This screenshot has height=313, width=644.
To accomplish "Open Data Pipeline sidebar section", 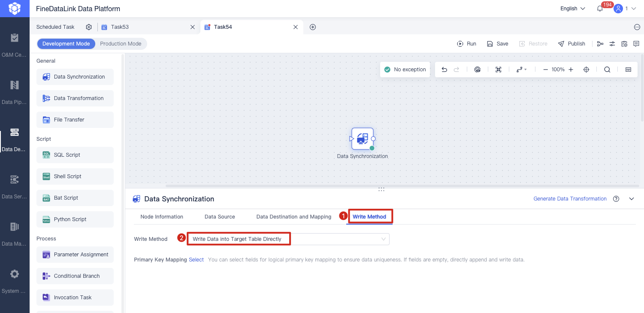I will [x=15, y=92].
